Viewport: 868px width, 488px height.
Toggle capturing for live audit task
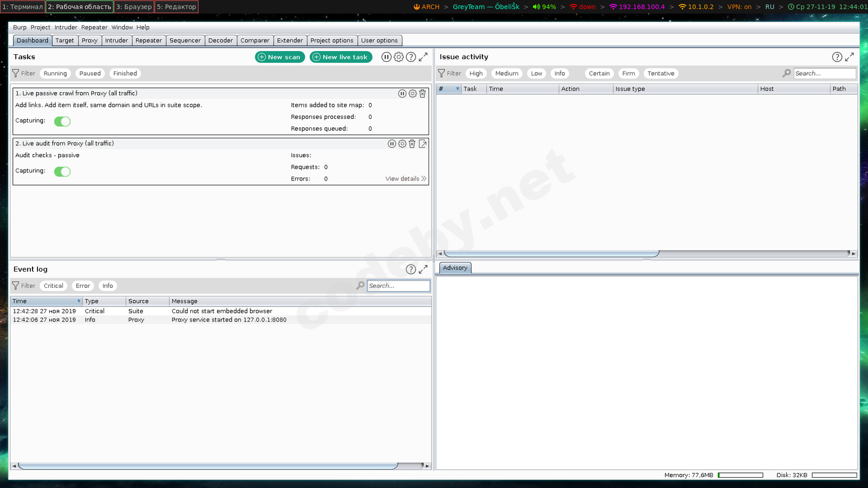click(62, 171)
